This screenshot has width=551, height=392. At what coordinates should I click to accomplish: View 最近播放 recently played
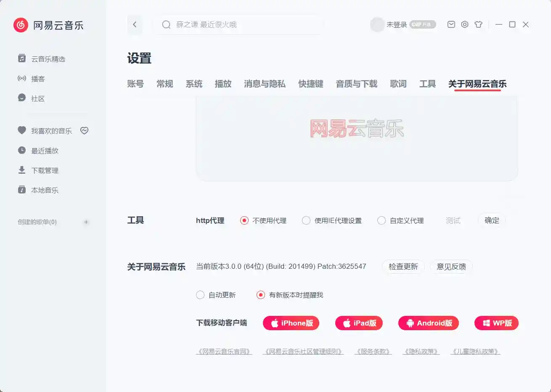coord(44,150)
